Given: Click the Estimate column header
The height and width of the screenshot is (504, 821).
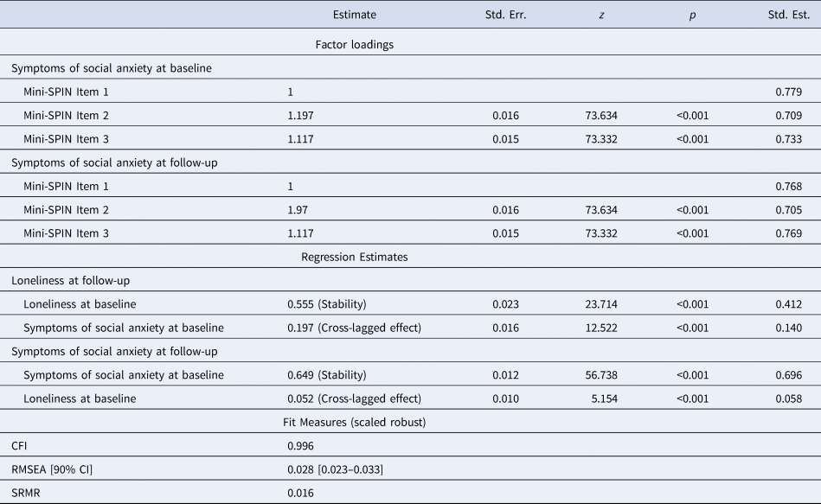Looking at the screenshot, I should point(355,15).
